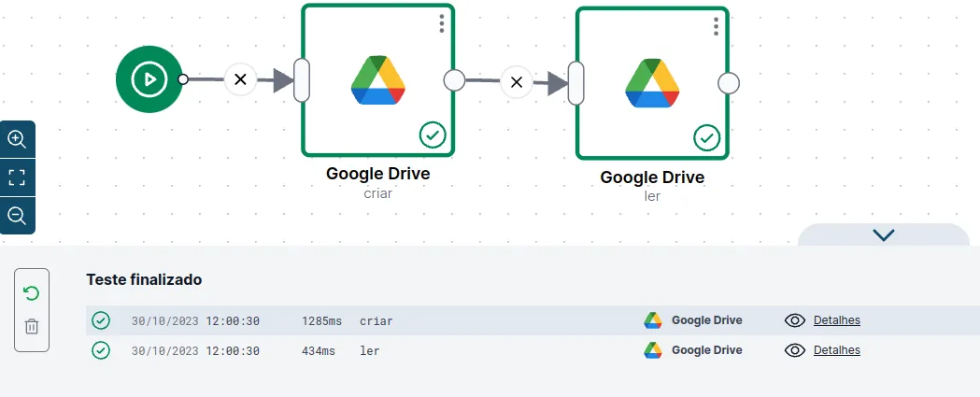Open three-dot menu on criar node

click(441, 23)
